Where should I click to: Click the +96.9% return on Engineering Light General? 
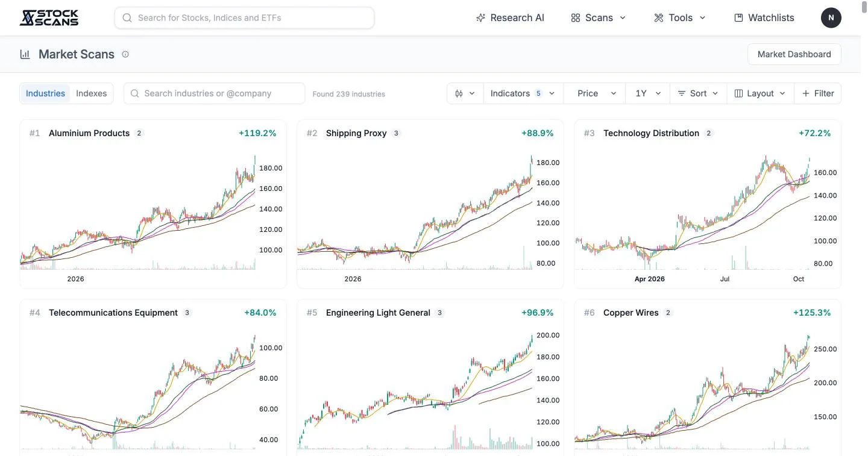click(x=537, y=313)
